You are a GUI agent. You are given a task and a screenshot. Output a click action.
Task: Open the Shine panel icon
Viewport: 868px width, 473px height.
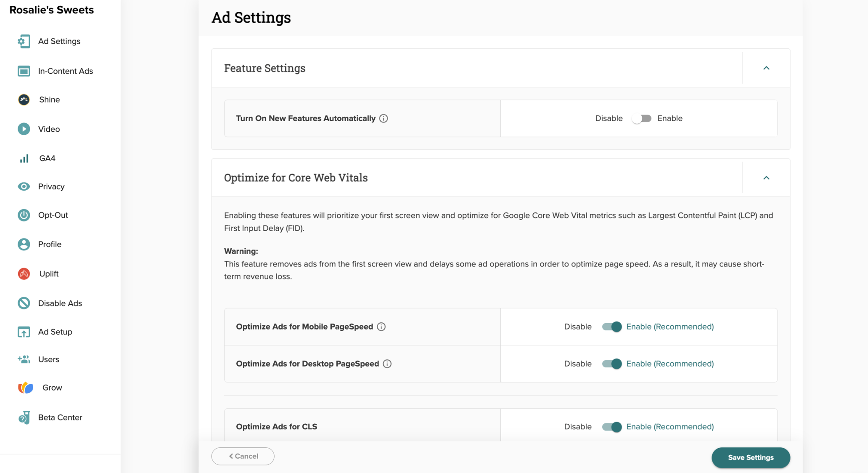click(24, 100)
